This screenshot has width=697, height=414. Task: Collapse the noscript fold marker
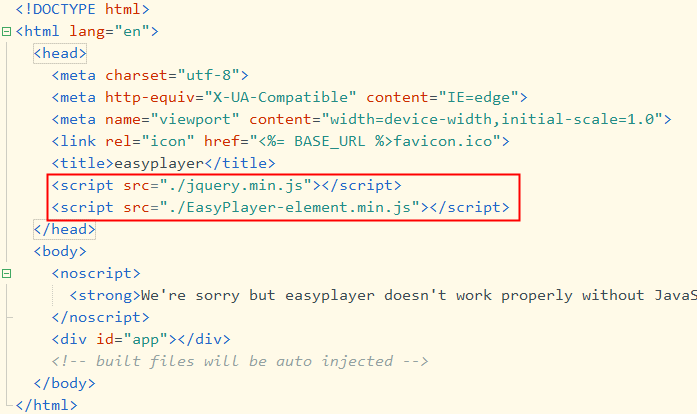(x=6, y=273)
